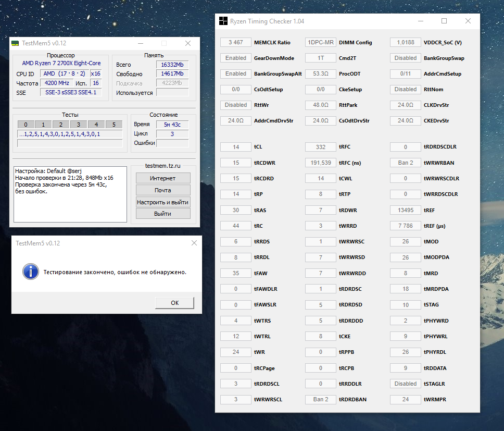Close the TestMem5 message dialog
Image resolution: width=504 pixels, height=431 pixels.
tap(194, 243)
